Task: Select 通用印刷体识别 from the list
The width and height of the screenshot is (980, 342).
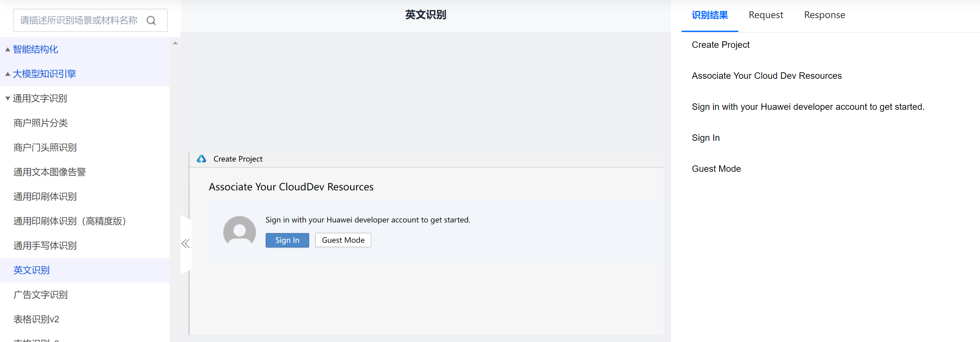Action: pos(45,197)
